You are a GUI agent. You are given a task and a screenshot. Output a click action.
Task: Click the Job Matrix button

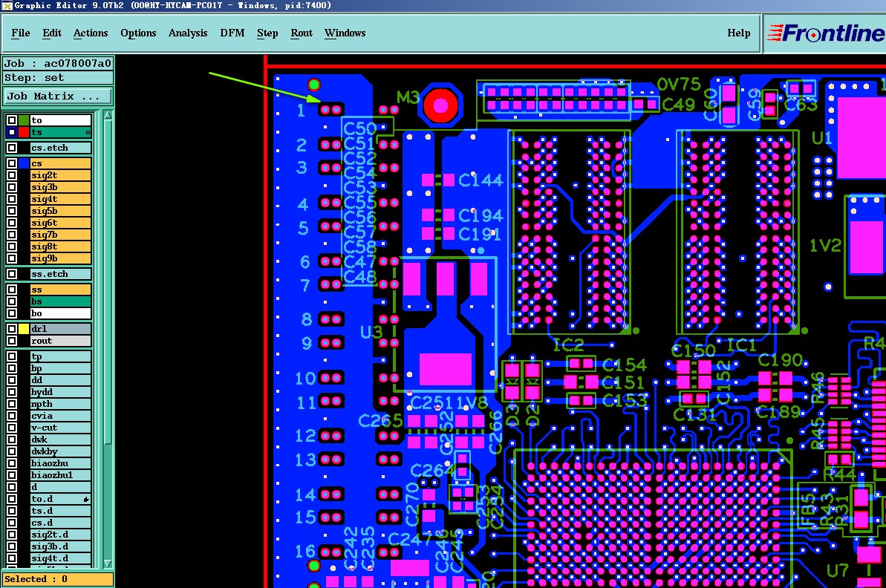[x=58, y=96]
